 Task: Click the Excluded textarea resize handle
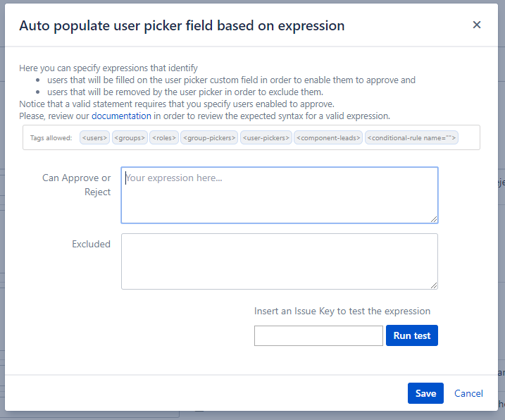click(434, 285)
